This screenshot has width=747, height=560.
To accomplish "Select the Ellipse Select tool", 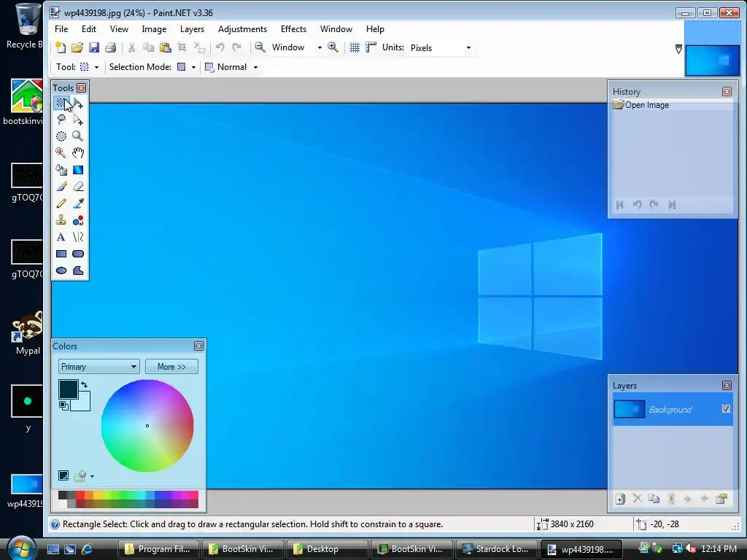I will tap(61, 136).
